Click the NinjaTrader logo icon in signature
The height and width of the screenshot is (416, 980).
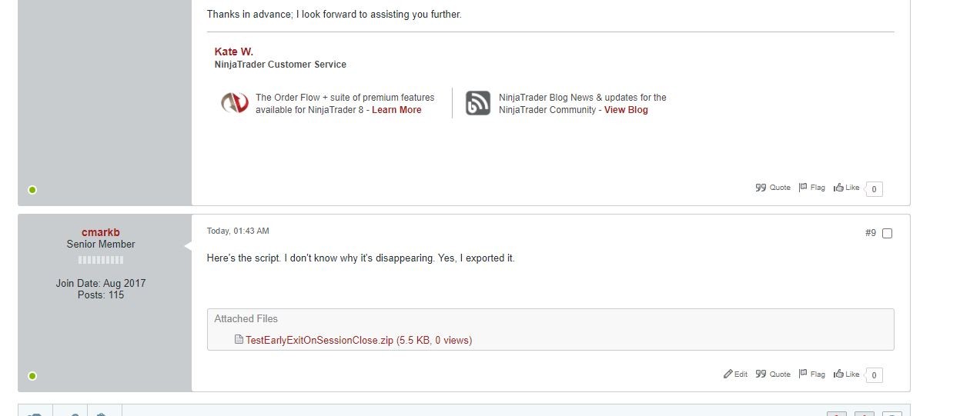[x=235, y=103]
